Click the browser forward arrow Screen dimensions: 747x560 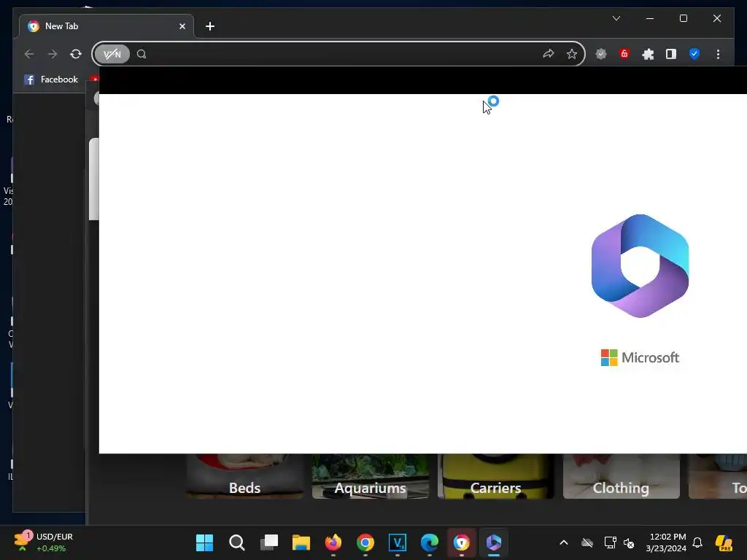(53, 54)
